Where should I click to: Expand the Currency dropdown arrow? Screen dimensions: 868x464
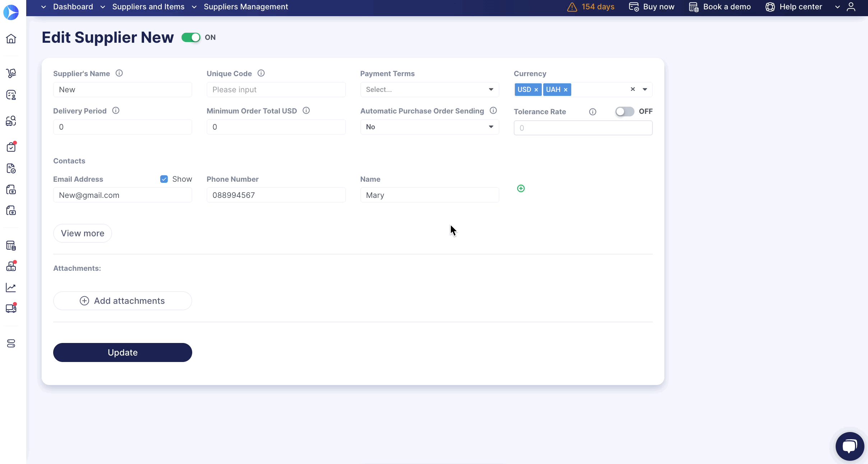pos(645,89)
